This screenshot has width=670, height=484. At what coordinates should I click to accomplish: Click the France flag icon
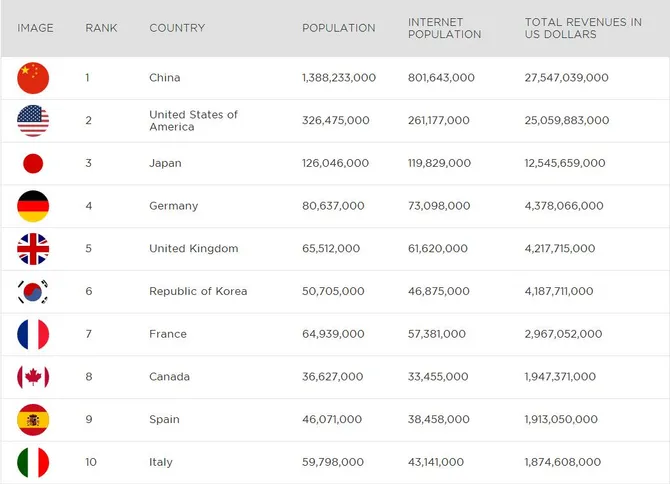point(33,334)
